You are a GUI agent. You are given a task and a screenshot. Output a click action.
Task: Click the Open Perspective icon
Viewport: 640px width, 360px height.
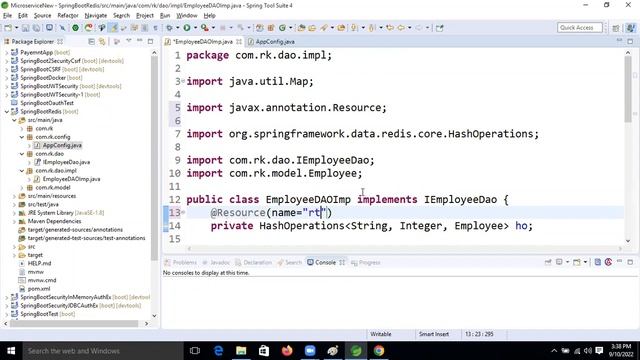616,28
